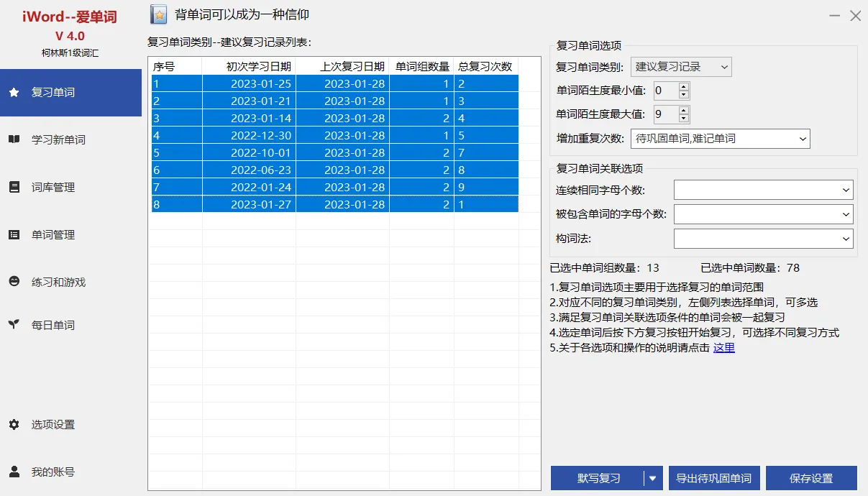868x496 pixels.
Task: Increase 单词陌生度最小值 with its up arrow
Action: pyautogui.click(x=685, y=86)
